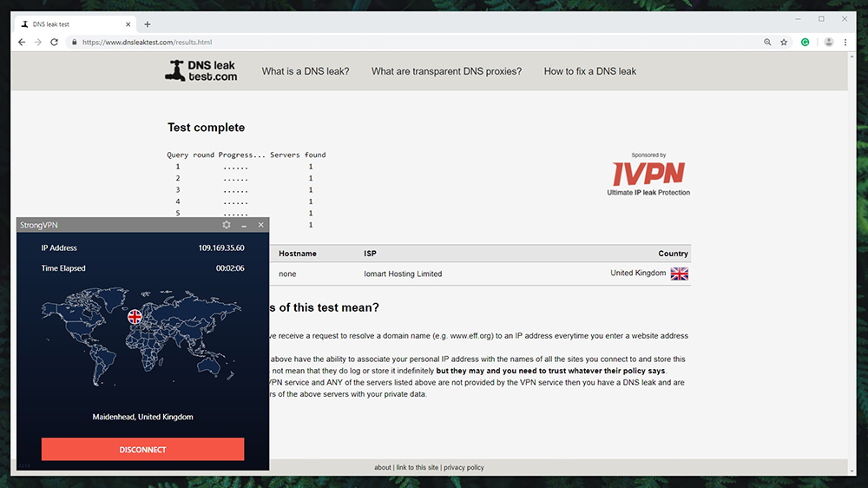This screenshot has height=488, width=868.
Task: Open the 'link to this site' footer link
Action: pyautogui.click(x=417, y=467)
